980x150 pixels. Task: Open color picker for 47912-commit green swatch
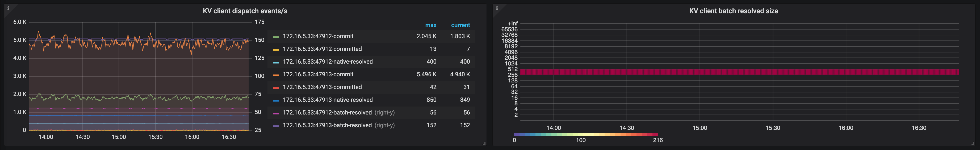pos(276,37)
